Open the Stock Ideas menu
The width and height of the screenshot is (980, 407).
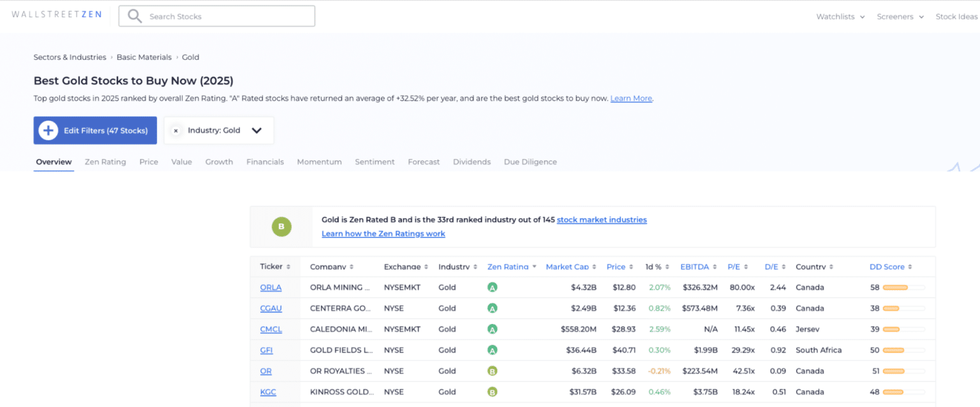pyautogui.click(x=956, y=17)
